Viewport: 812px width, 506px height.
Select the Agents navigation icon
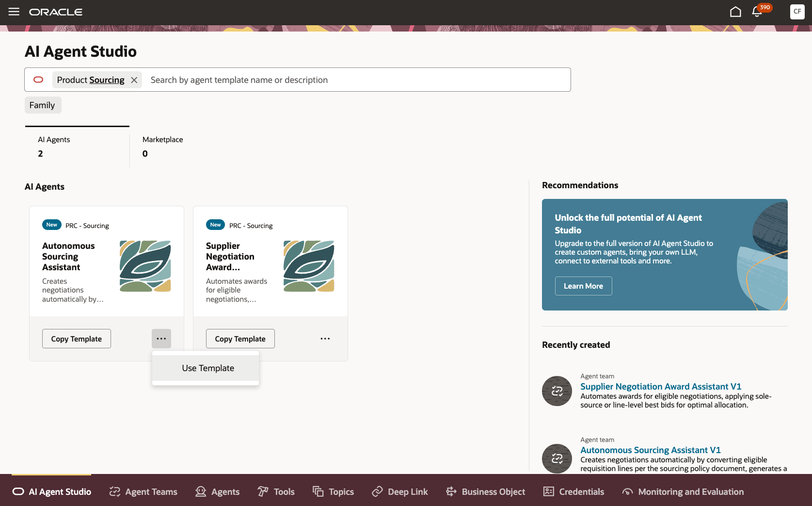tap(218, 491)
